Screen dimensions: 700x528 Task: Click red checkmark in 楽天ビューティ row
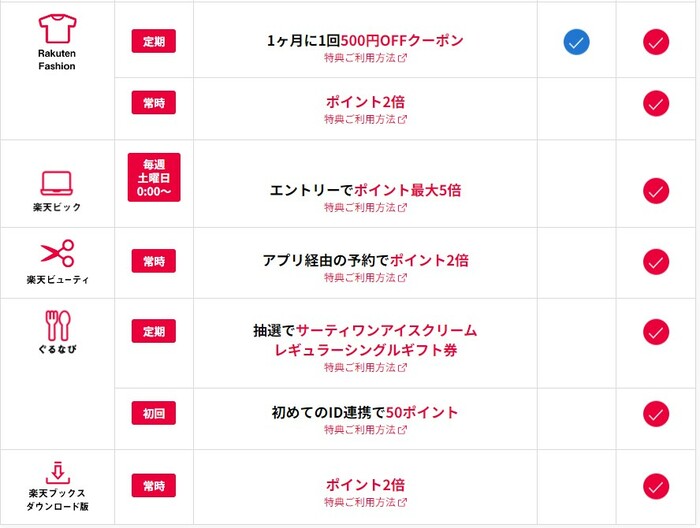coord(656,261)
